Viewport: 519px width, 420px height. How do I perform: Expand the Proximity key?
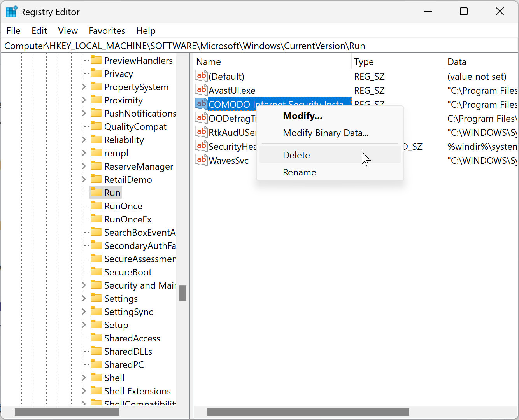pos(84,100)
